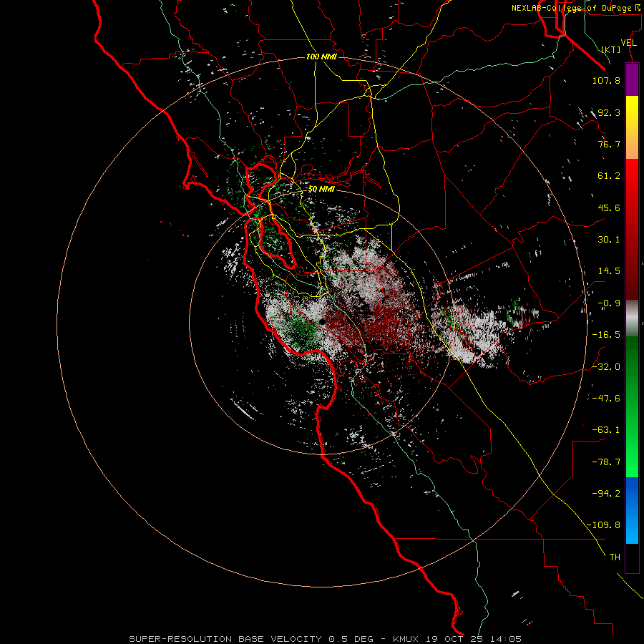The width and height of the screenshot is (644, 644).
Task: Click the 50 NMI range ring label
Action: tap(321, 189)
